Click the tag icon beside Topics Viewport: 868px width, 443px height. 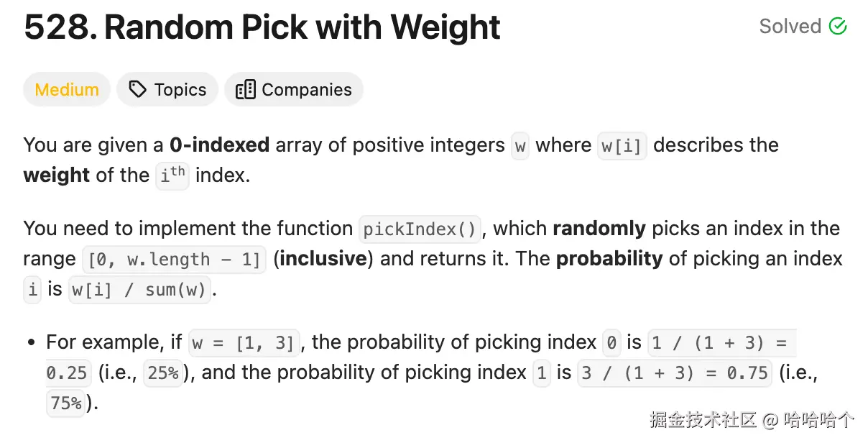(137, 90)
